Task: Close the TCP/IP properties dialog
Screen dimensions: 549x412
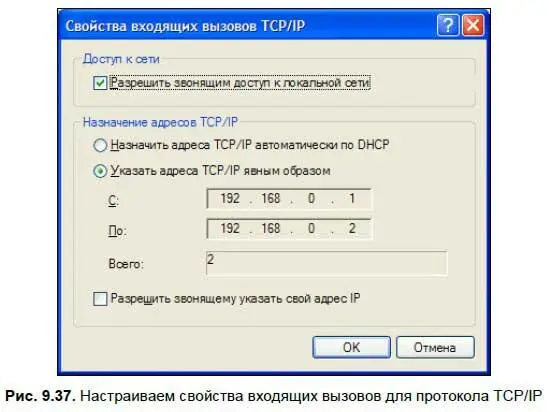Action: (x=473, y=25)
